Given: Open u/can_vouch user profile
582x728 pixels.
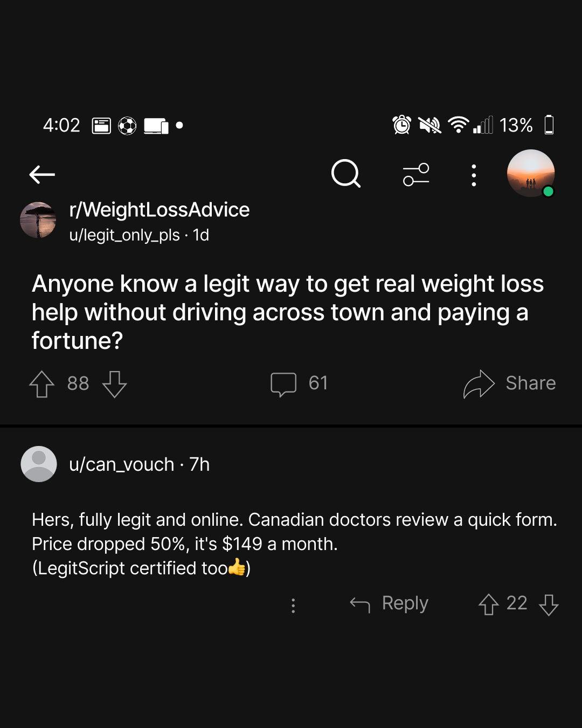Looking at the screenshot, I should tap(122, 464).
